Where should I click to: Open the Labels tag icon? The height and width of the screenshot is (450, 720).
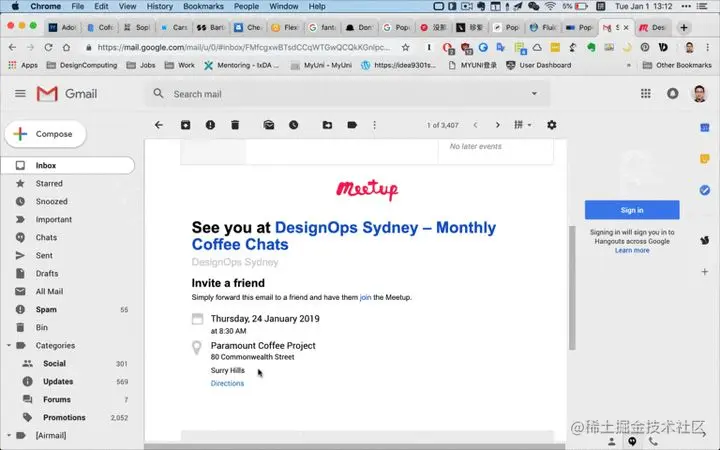(x=352, y=125)
